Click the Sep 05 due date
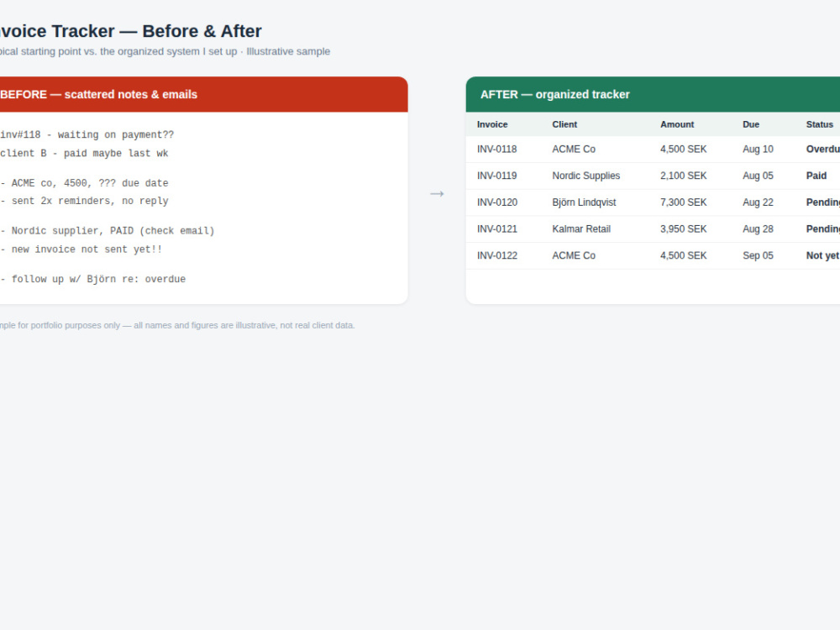 click(758, 255)
